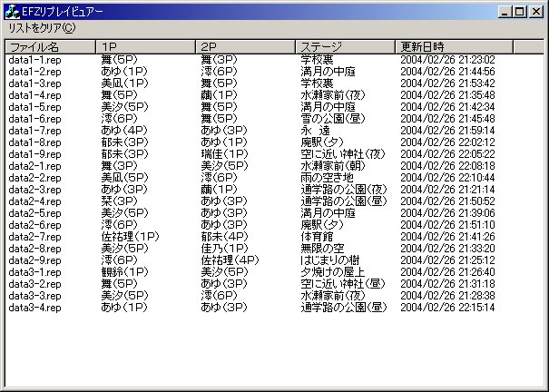Viewport: 549px width, 392px height.
Task: Maximize the EFZリプレイビュアー window
Action: click(520, 12)
